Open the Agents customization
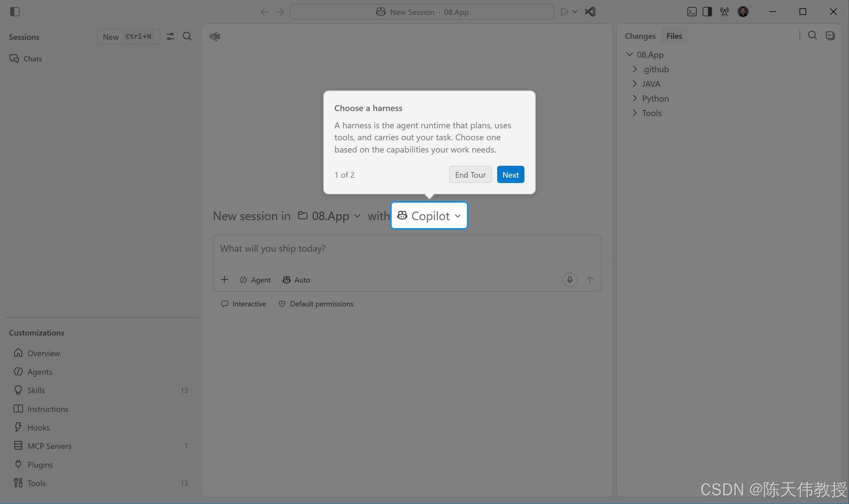Viewport: 849px width, 504px height. pyautogui.click(x=101, y=372)
